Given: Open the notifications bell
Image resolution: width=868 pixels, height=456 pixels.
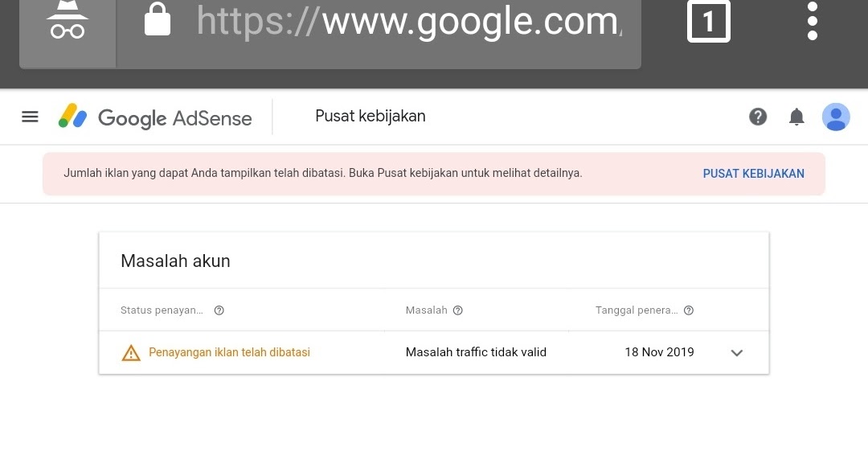Looking at the screenshot, I should click(x=796, y=117).
